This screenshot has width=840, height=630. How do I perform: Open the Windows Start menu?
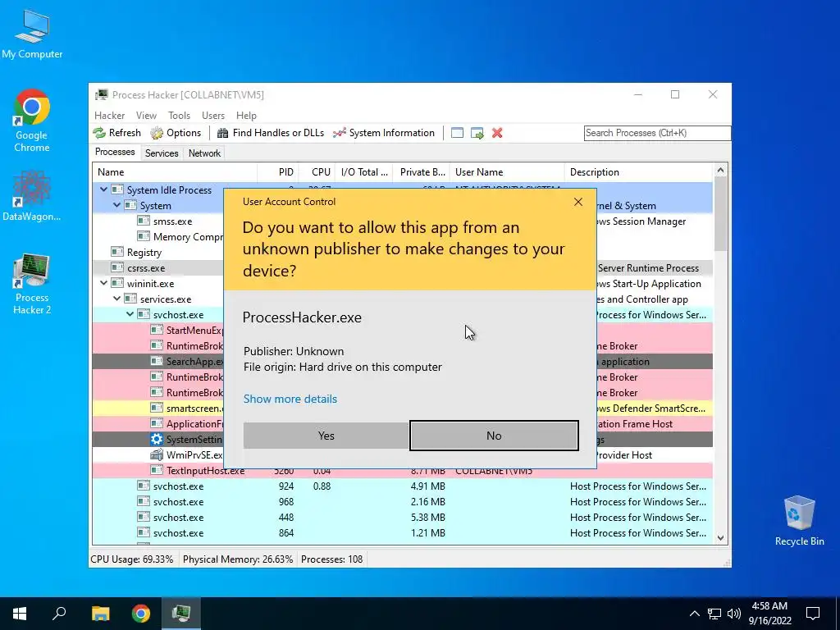click(20, 614)
